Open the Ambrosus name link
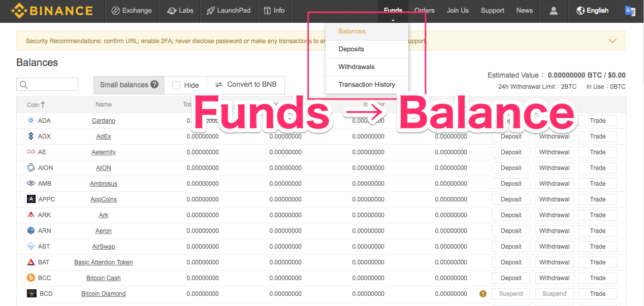The height and width of the screenshot is (306, 644). [104, 184]
